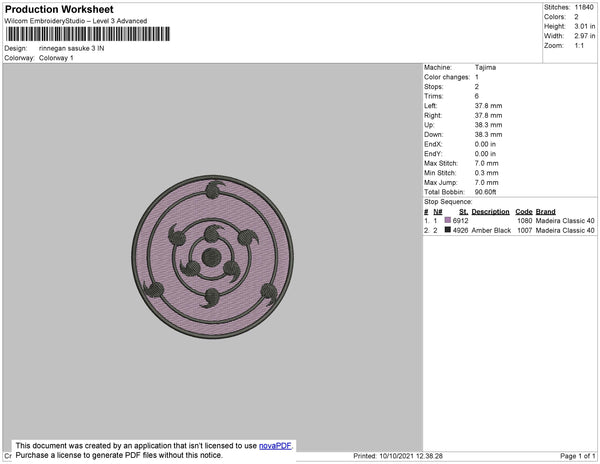The height and width of the screenshot is (464, 600).
Task: Click the Min Stitch value '0.3 mm'
Action: click(486, 173)
